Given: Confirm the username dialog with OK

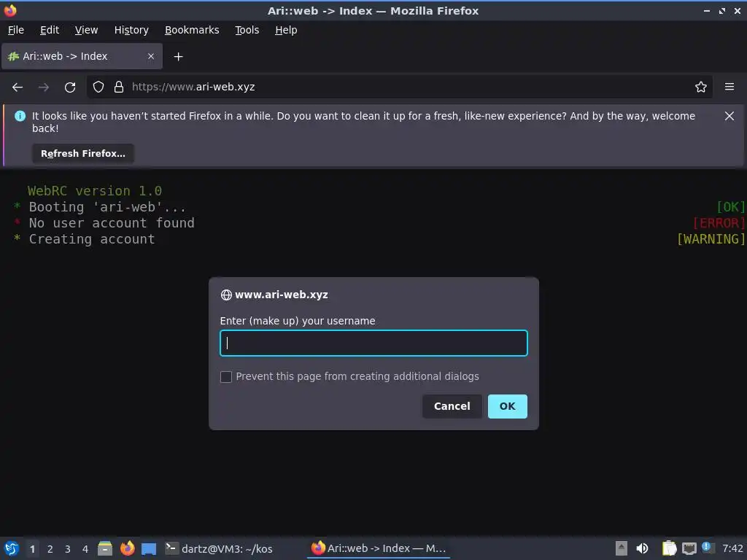Looking at the screenshot, I should [508, 406].
